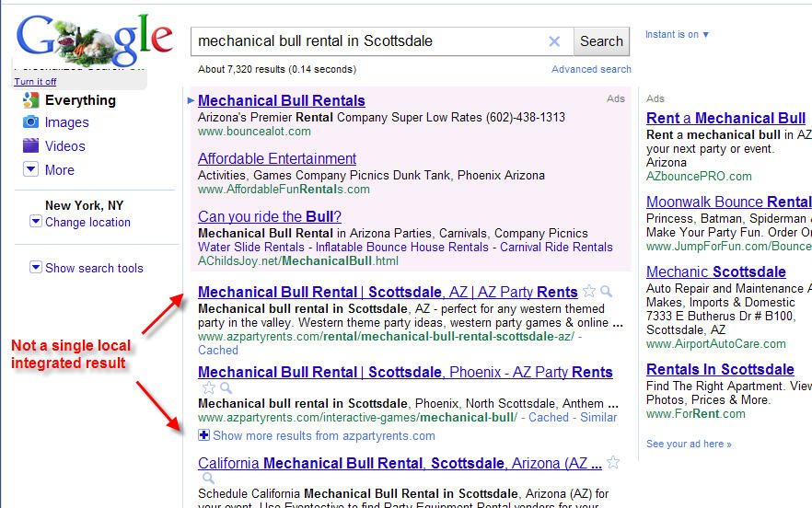Open the Instant is on dropdown

678,35
